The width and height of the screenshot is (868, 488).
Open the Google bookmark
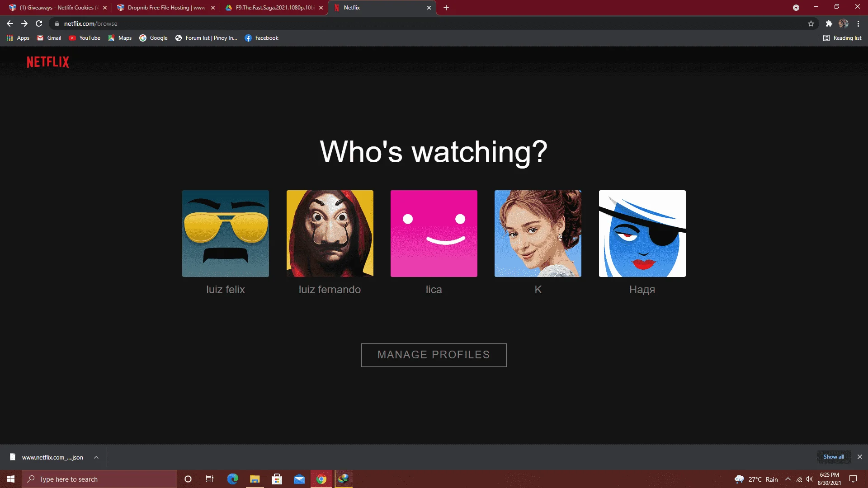click(153, 38)
